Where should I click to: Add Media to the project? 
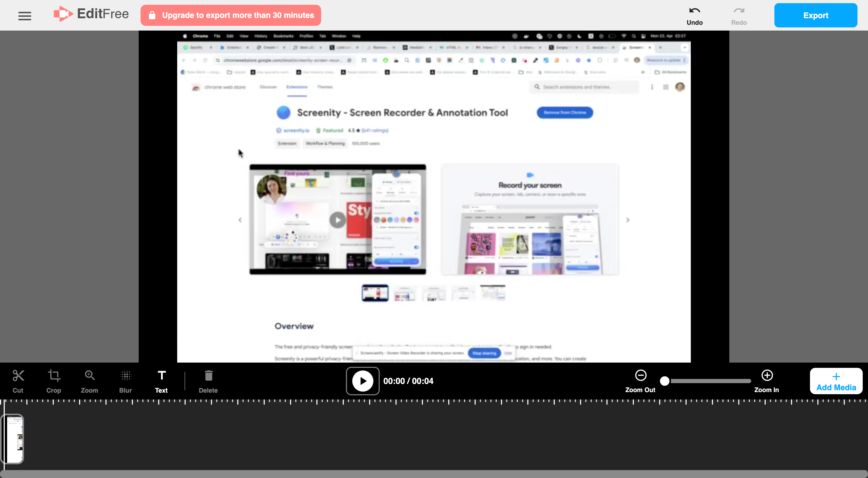836,381
